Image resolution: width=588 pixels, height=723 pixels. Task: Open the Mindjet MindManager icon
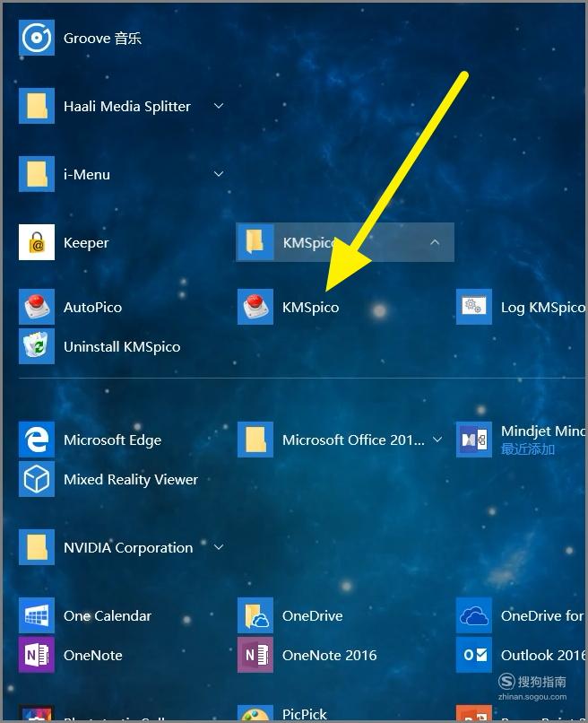[x=474, y=440]
